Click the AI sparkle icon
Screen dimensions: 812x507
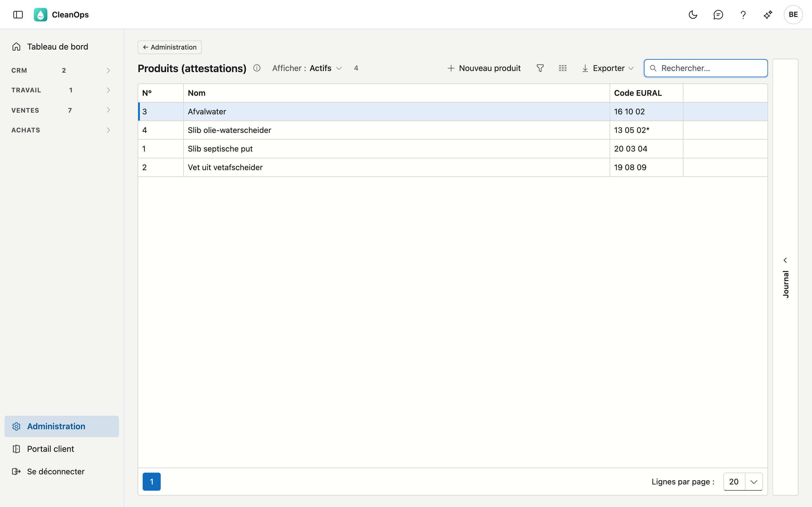coord(768,15)
